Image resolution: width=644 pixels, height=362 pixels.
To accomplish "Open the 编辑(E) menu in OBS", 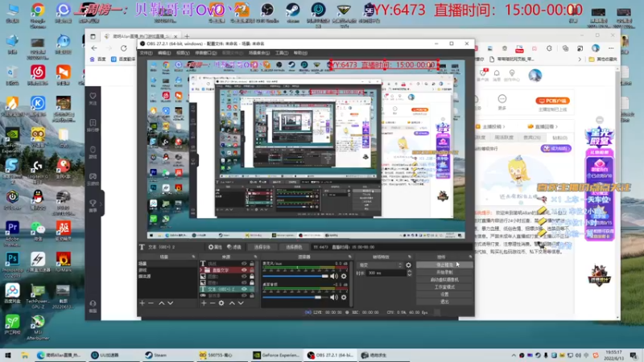I will 164,53.
